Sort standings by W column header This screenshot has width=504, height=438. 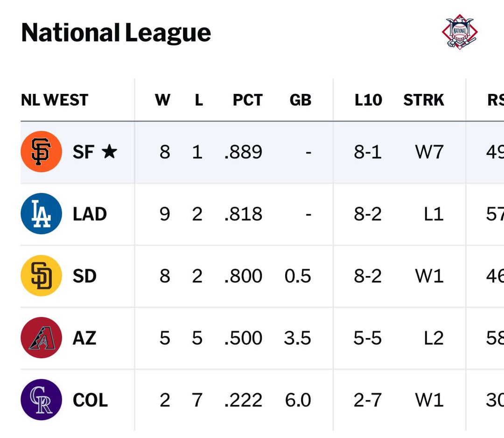tap(162, 100)
